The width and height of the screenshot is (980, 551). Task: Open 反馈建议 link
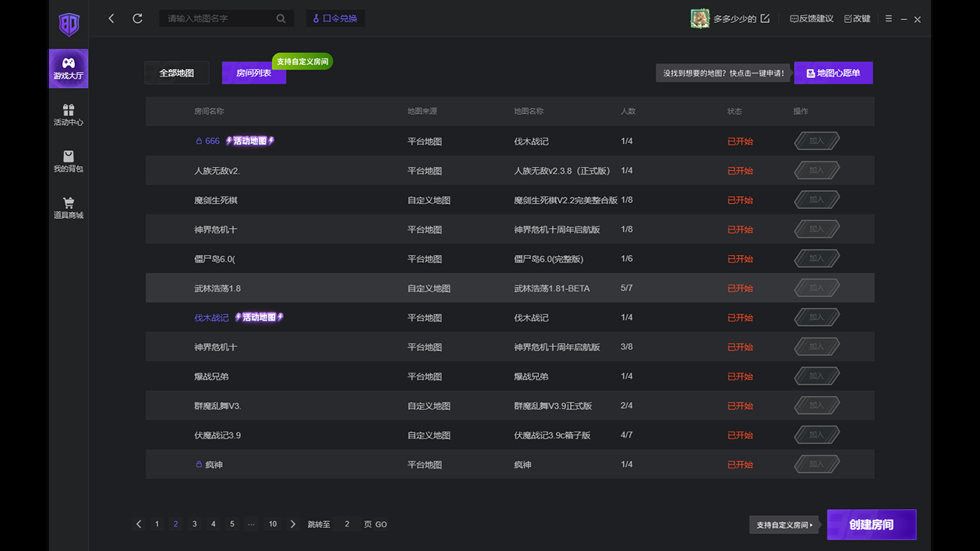(812, 18)
